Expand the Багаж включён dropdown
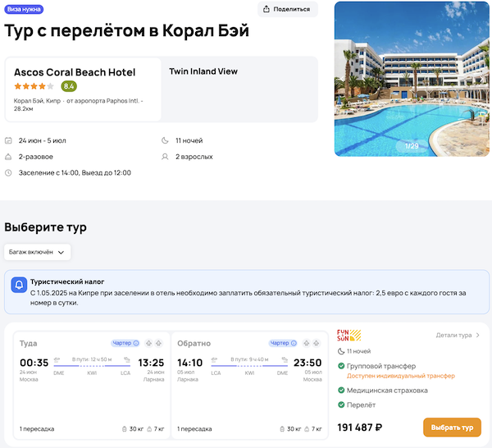 (38, 252)
